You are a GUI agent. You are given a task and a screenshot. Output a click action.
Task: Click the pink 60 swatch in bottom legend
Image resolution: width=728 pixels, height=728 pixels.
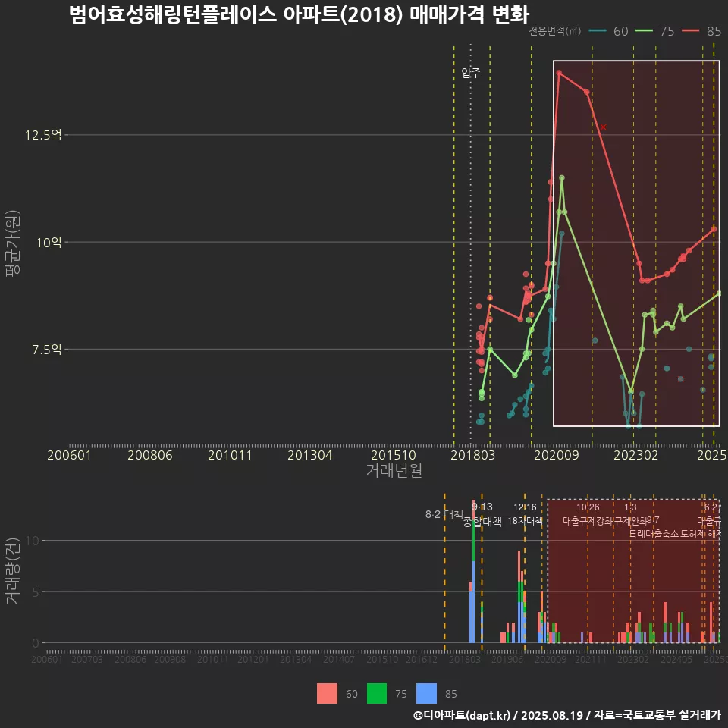(327, 694)
